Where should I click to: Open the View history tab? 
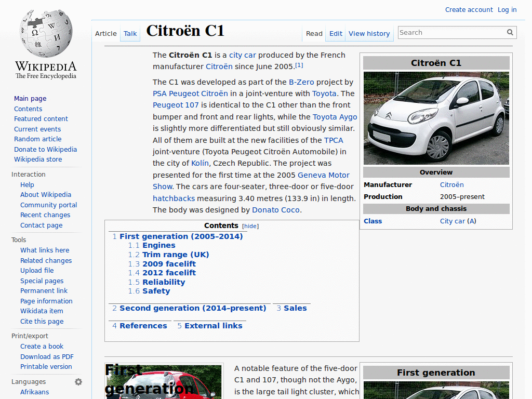pyautogui.click(x=369, y=34)
